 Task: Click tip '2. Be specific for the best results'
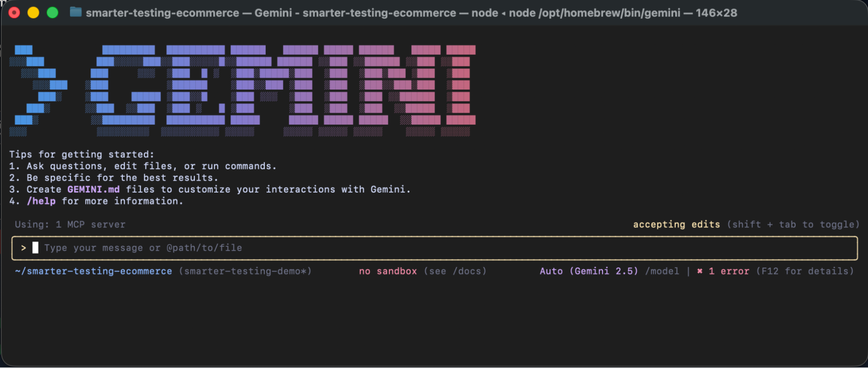(114, 178)
